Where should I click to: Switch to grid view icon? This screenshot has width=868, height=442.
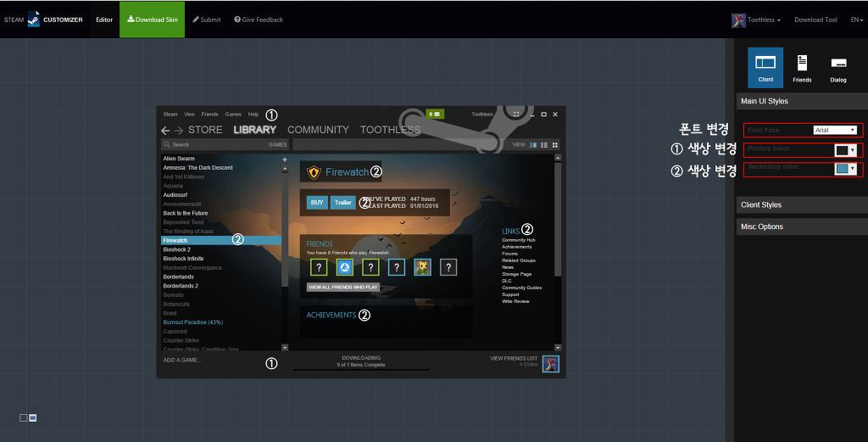click(x=554, y=144)
